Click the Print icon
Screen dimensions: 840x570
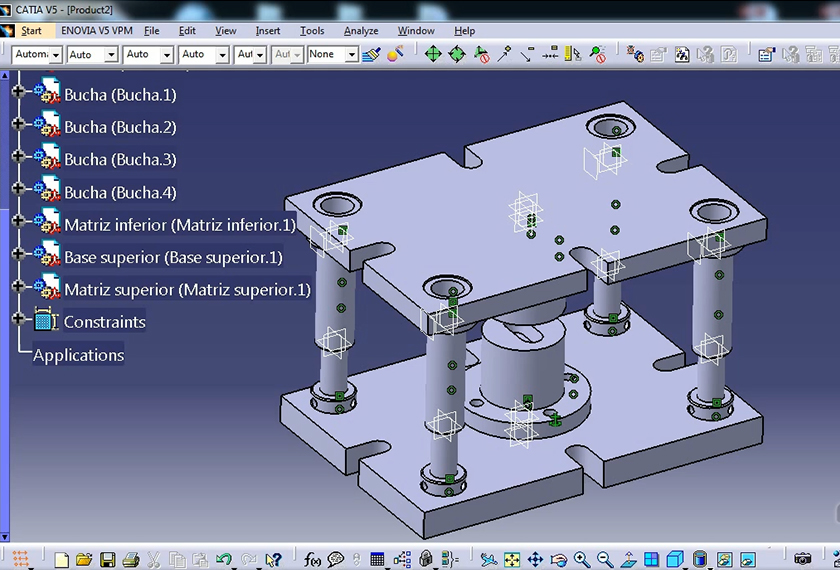[x=130, y=560]
